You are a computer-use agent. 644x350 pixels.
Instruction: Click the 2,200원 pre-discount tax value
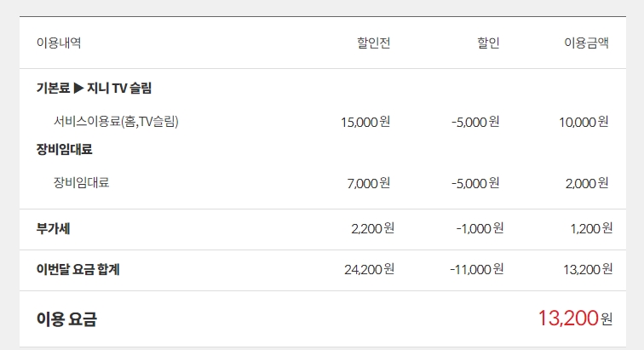coord(372,228)
